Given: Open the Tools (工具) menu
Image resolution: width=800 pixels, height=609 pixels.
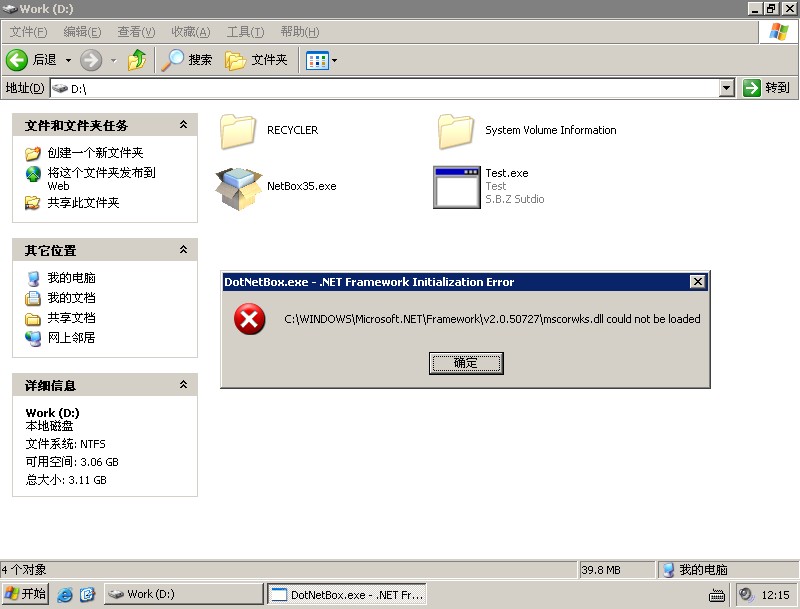Looking at the screenshot, I should coord(245,32).
